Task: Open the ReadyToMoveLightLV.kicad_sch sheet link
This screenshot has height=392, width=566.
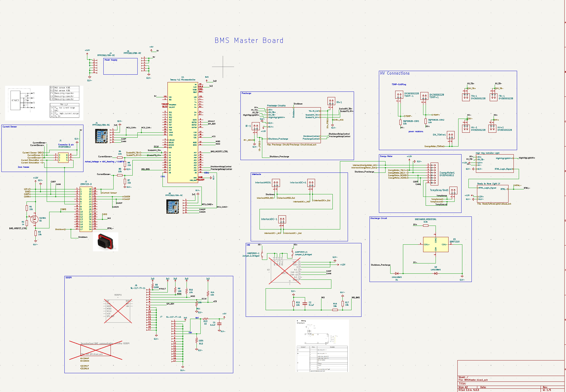Action: (x=495, y=204)
